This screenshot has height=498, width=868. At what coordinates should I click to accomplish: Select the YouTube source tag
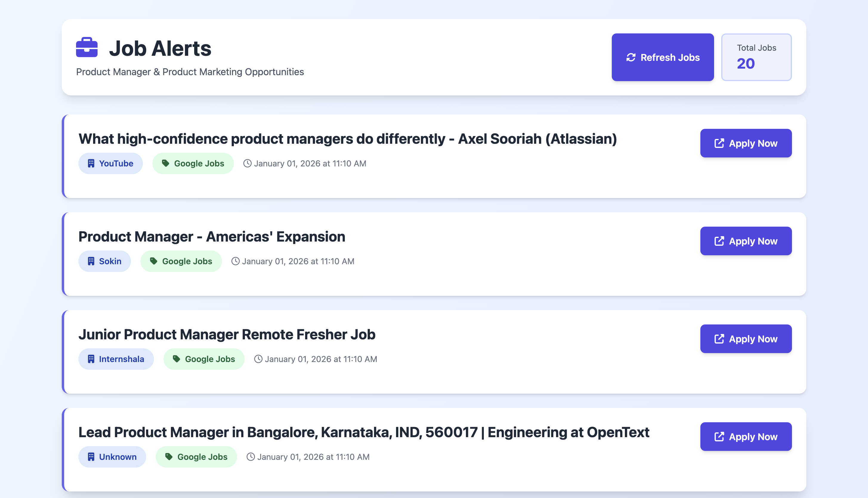coord(110,163)
